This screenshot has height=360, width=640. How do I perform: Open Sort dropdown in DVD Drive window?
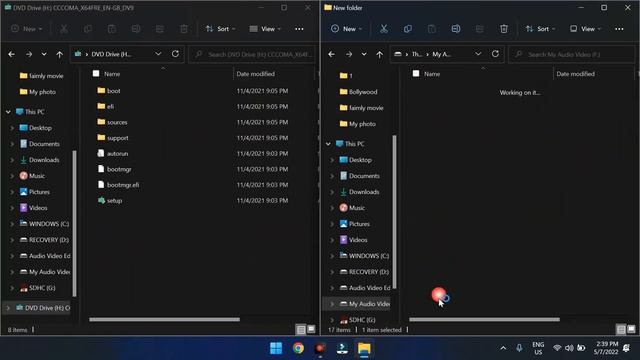click(x=220, y=29)
